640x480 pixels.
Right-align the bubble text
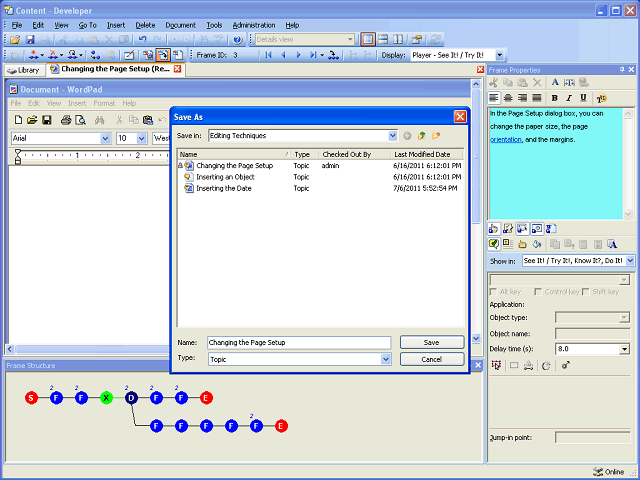point(522,98)
